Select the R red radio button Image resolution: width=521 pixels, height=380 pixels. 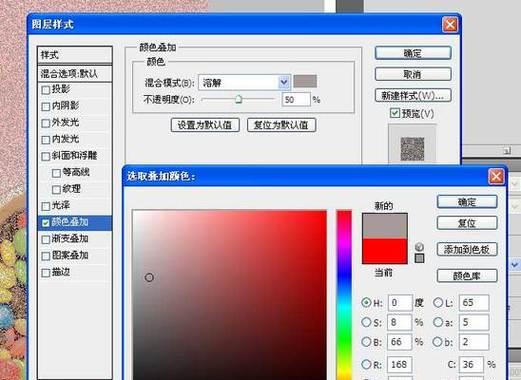[366, 364]
